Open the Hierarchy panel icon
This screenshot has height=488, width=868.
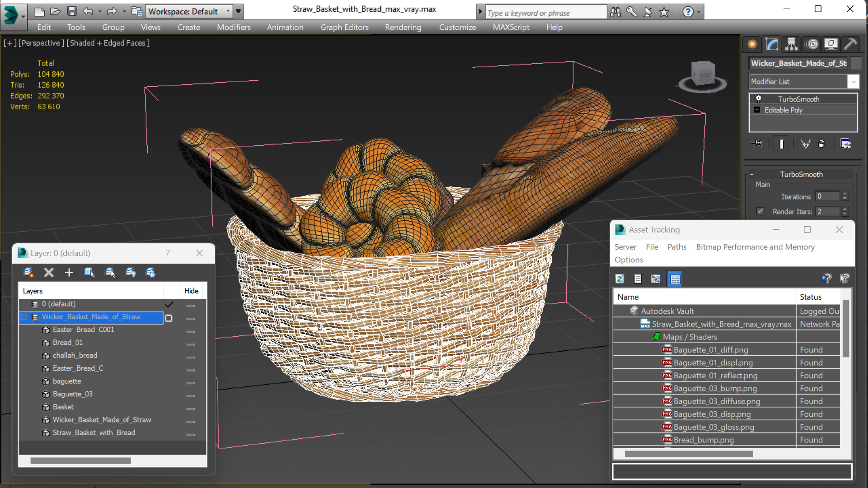791,44
